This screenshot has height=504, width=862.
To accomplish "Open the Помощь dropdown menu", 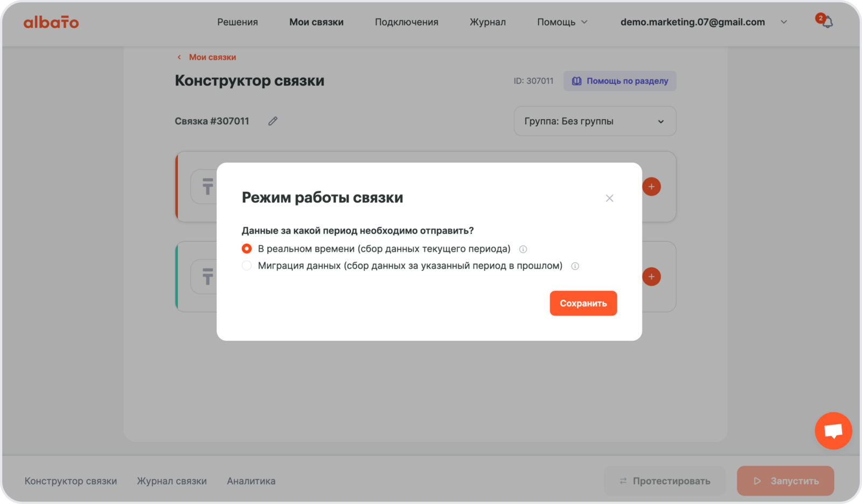I will point(562,22).
